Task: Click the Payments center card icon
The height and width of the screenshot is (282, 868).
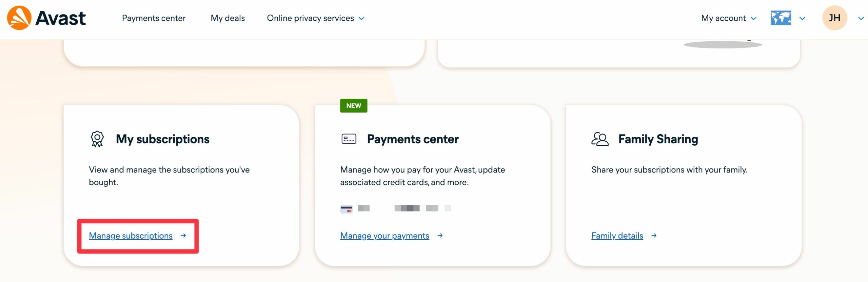Action: (x=349, y=139)
